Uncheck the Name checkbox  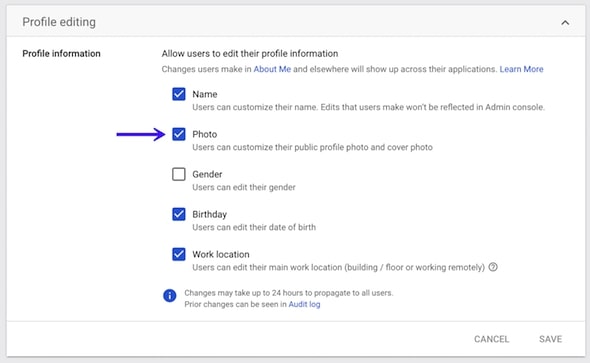click(x=179, y=94)
